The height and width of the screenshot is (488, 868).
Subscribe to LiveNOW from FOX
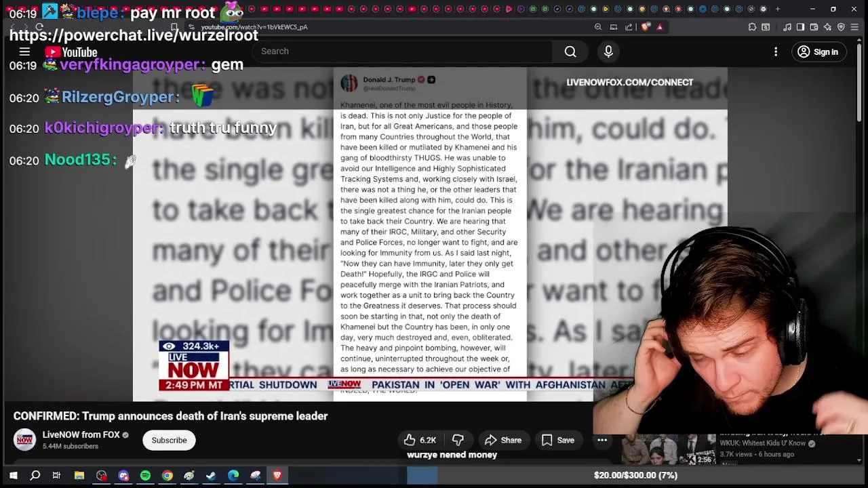click(x=169, y=440)
